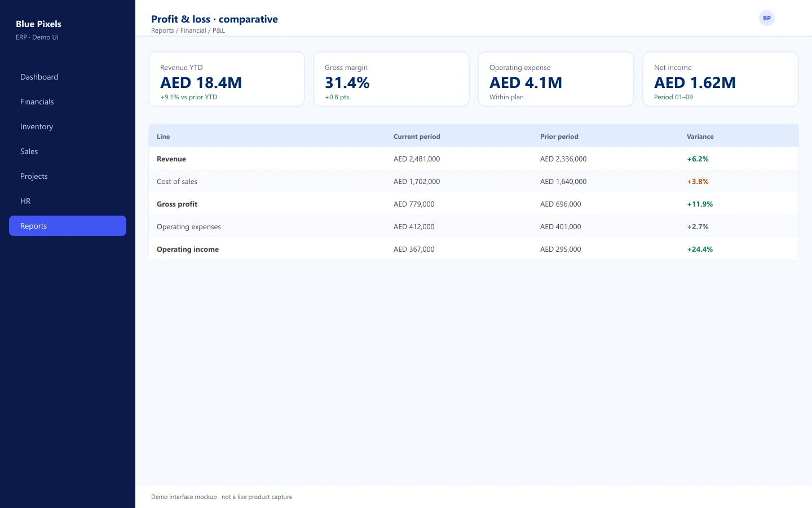812x508 pixels.
Task: Click the +11.9% variance value
Action: [x=700, y=204]
